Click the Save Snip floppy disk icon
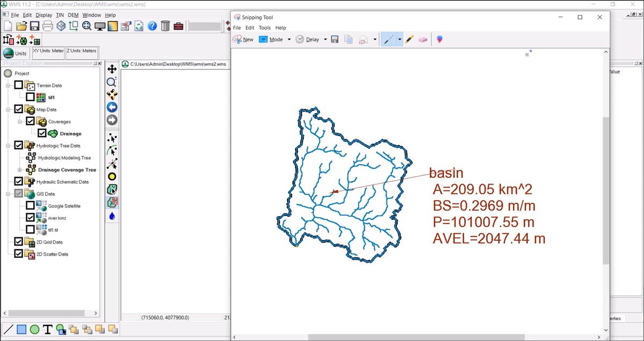The width and height of the screenshot is (644, 341). pyautogui.click(x=335, y=40)
